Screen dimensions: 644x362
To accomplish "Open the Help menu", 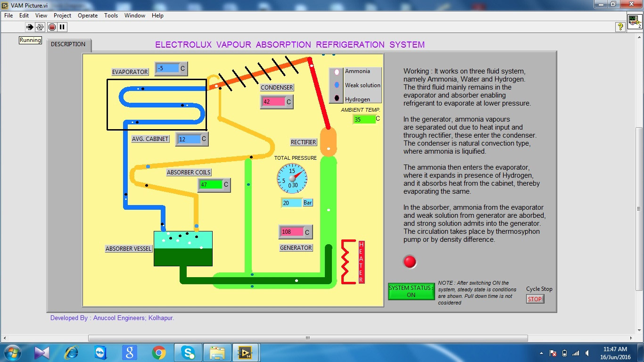I will pyautogui.click(x=157, y=16).
